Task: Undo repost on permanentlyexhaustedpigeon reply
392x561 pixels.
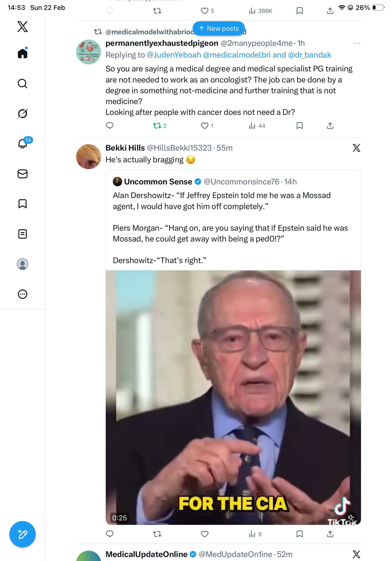Action: pos(157,126)
